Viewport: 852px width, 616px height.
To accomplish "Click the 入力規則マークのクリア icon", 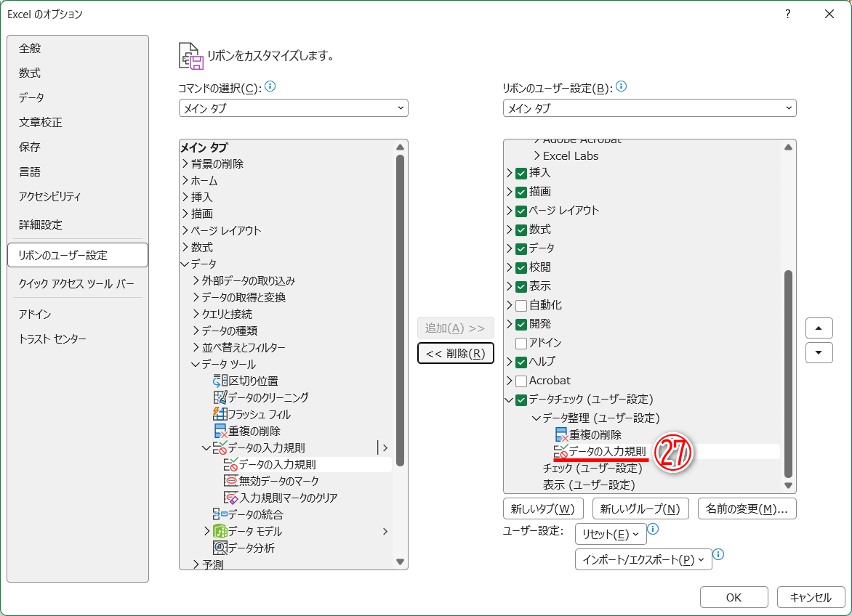I will pyautogui.click(x=231, y=498).
